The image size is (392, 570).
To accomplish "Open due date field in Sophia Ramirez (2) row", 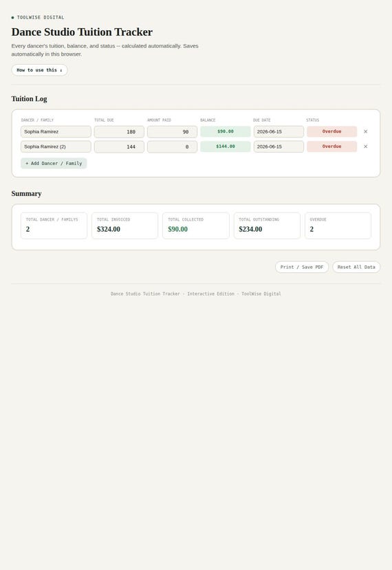I will pos(279,146).
